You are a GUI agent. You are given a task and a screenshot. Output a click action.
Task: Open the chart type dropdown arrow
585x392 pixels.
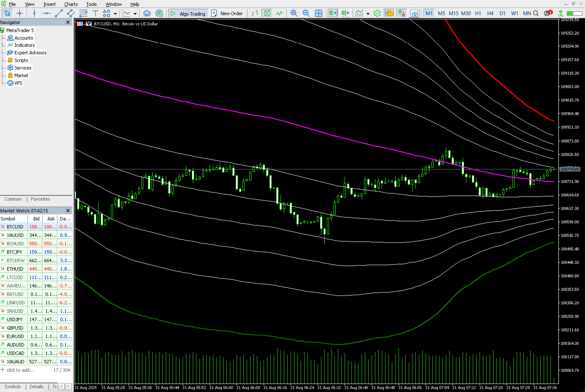tap(135, 13)
